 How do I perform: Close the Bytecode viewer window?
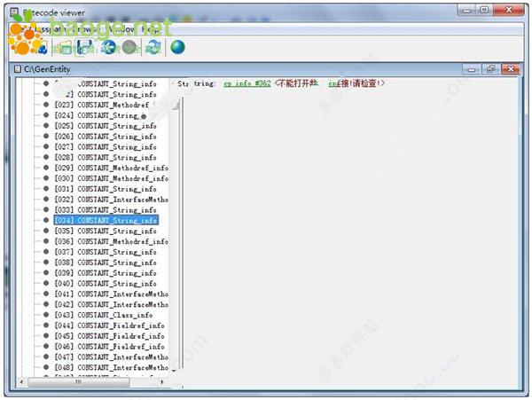point(509,10)
